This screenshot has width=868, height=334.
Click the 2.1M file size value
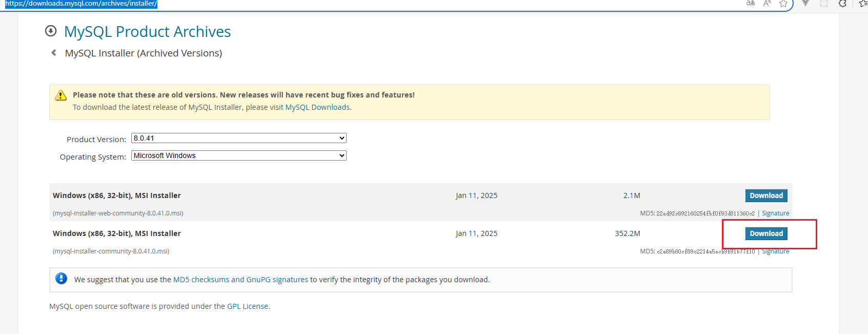632,195
